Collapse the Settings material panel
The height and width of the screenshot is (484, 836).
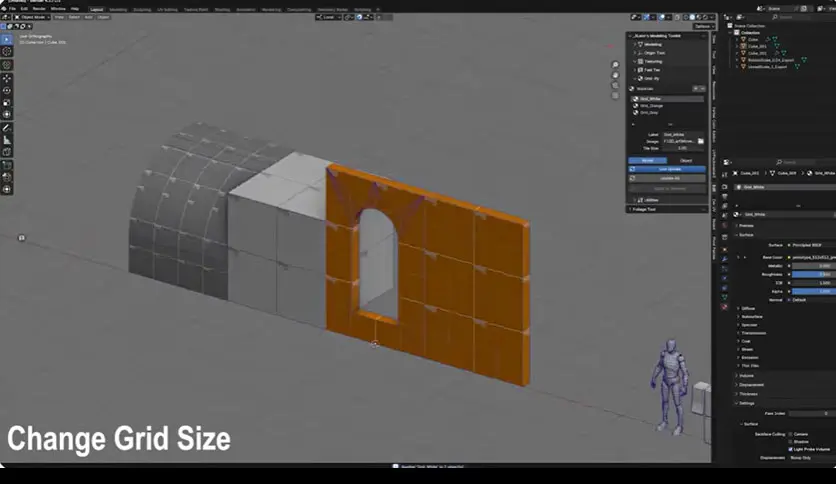click(x=745, y=403)
